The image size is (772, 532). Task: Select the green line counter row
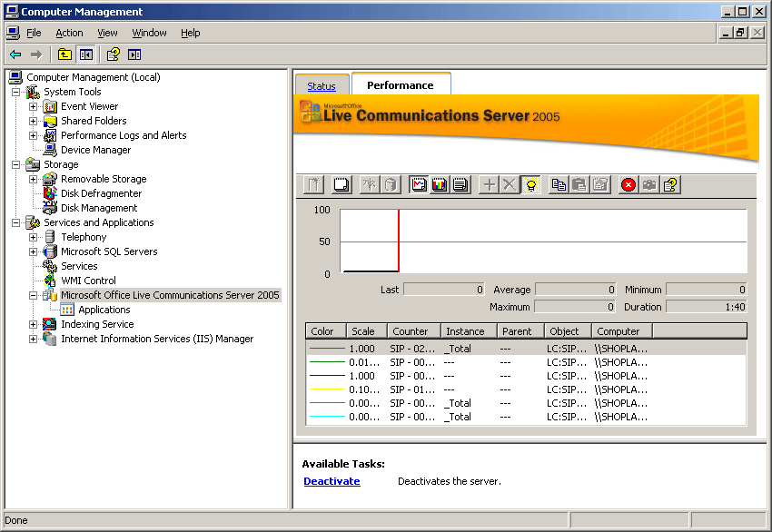pyautogui.click(x=526, y=362)
